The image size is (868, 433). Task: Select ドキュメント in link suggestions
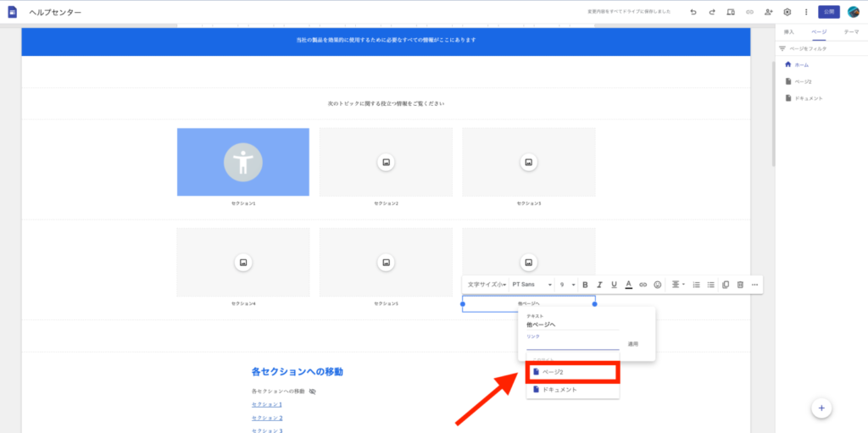(x=572, y=390)
